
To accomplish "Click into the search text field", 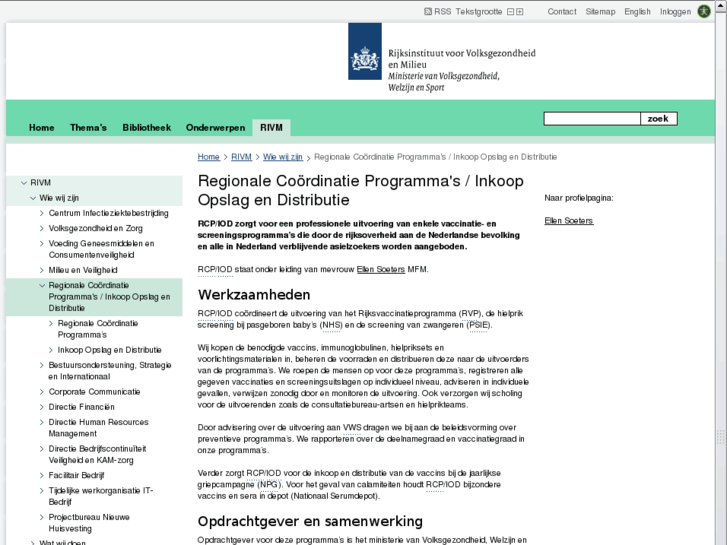I will (x=591, y=119).
